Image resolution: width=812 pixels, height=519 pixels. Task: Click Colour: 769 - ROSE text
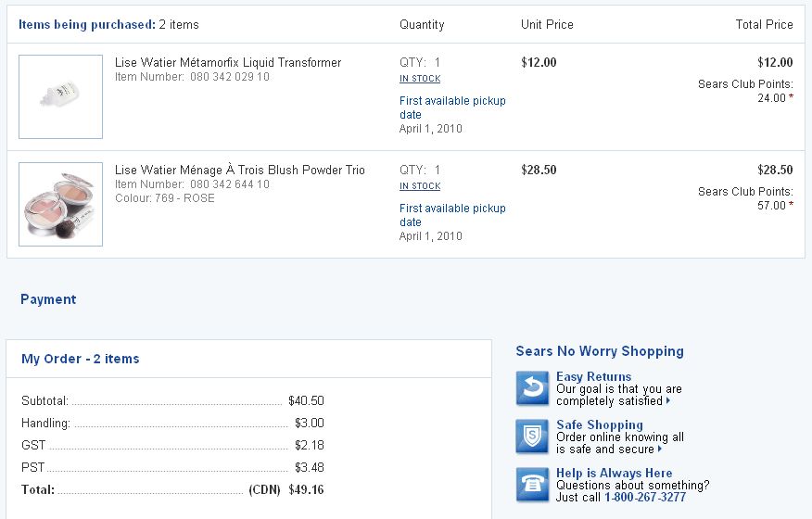point(165,197)
